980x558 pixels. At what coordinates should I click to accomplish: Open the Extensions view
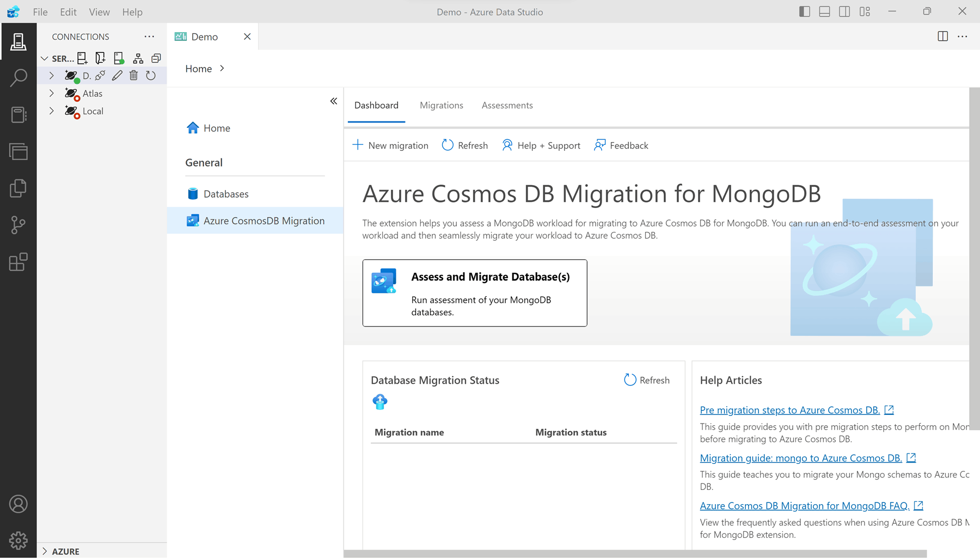19,262
